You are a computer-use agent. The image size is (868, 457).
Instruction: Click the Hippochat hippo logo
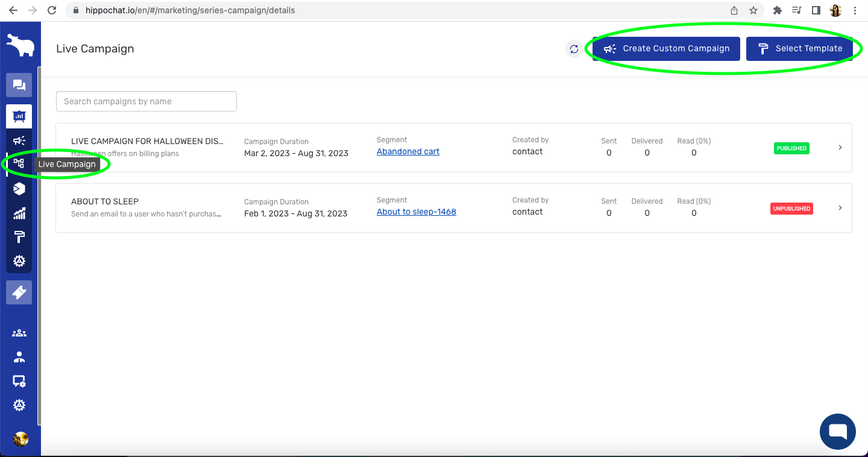coord(20,45)
